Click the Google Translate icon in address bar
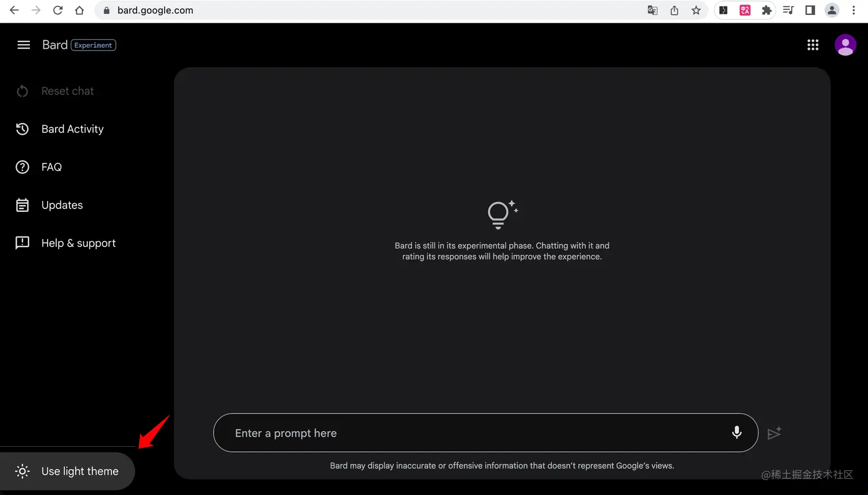Screen dimensions: 868x495 tap(653, 10)
